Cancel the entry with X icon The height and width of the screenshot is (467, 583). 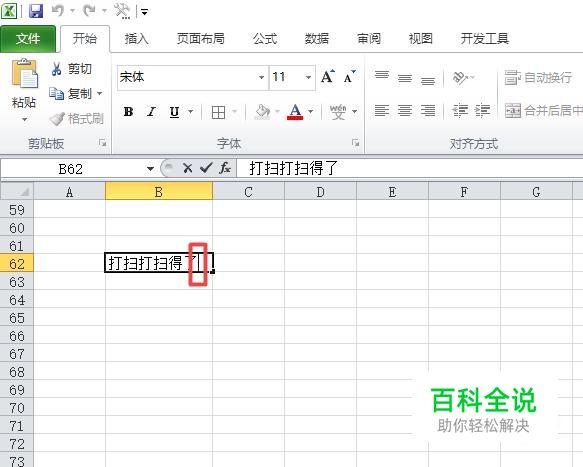pyautogui.click(x=188, y=168)
